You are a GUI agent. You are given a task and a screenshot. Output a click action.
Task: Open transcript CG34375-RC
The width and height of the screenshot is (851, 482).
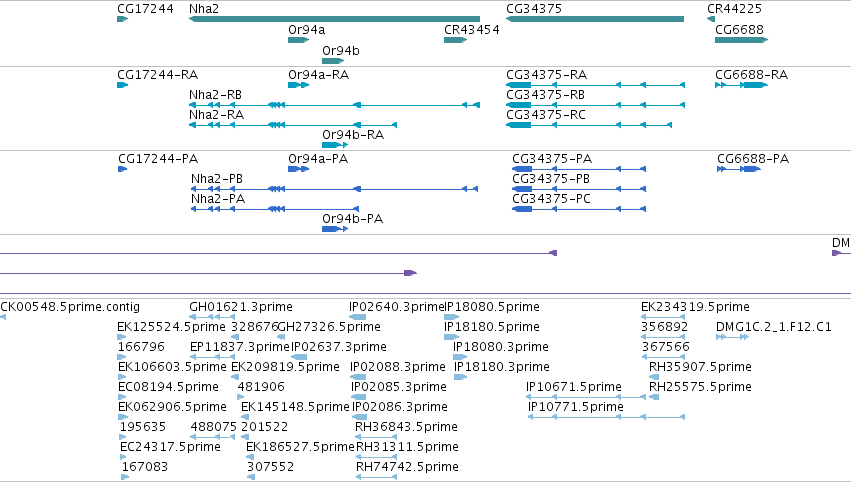click(546, 115)
